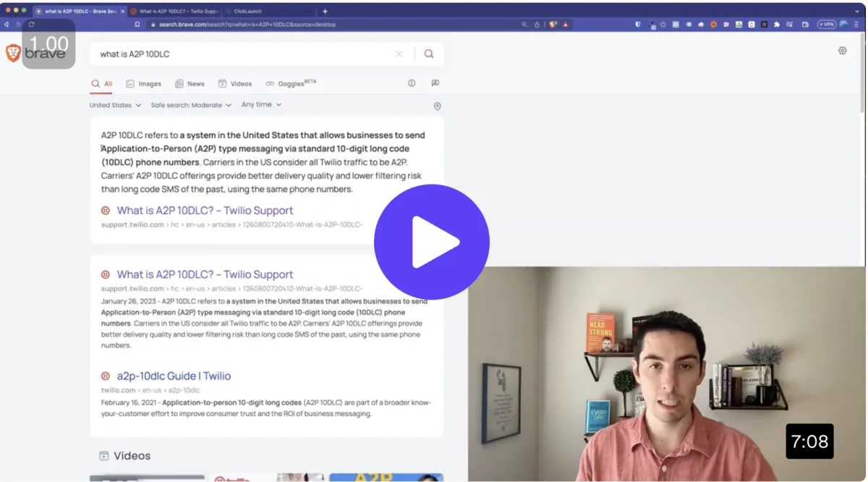
Task: Click the Brave logo in the page header
Action: (13, 54)
